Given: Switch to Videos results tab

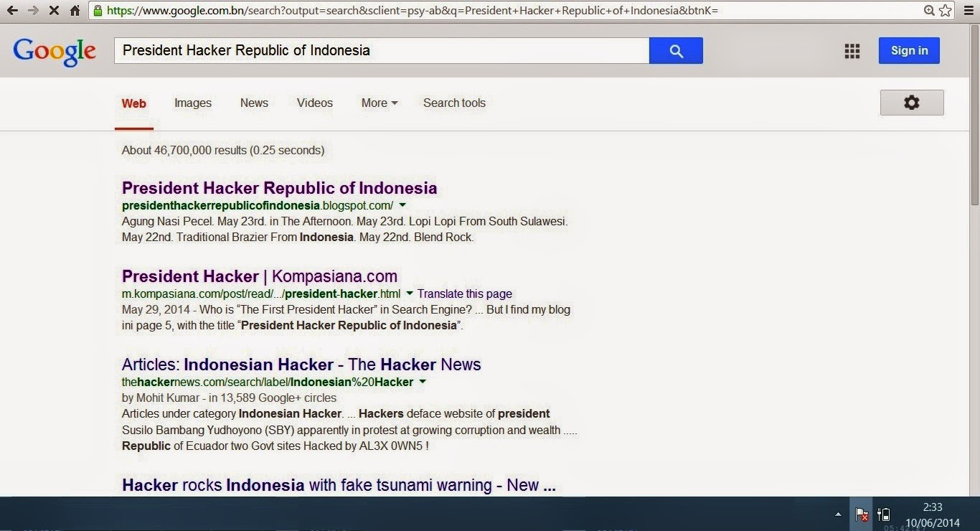Looking at the screenshot, I should coord(315,103).
